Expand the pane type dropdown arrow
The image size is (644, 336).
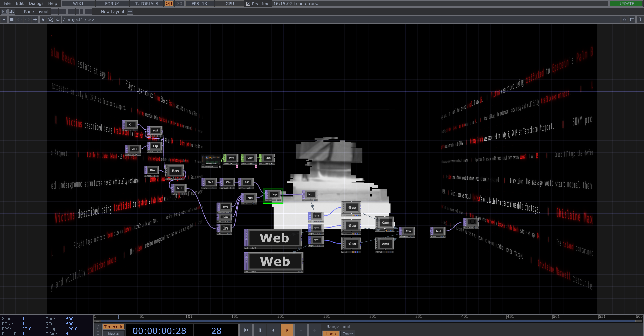point(4,20)
